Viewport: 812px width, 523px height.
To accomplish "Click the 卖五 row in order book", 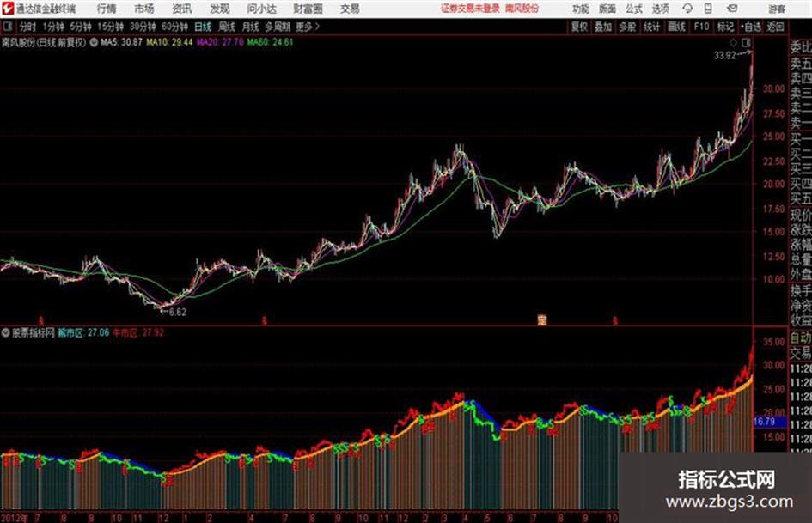I will click(x=801, y=64).
